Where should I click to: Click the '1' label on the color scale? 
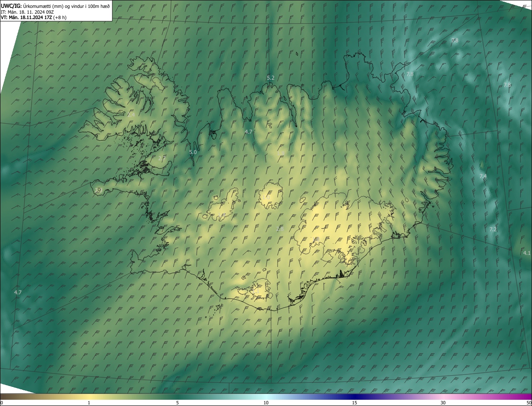pos(89,403)
